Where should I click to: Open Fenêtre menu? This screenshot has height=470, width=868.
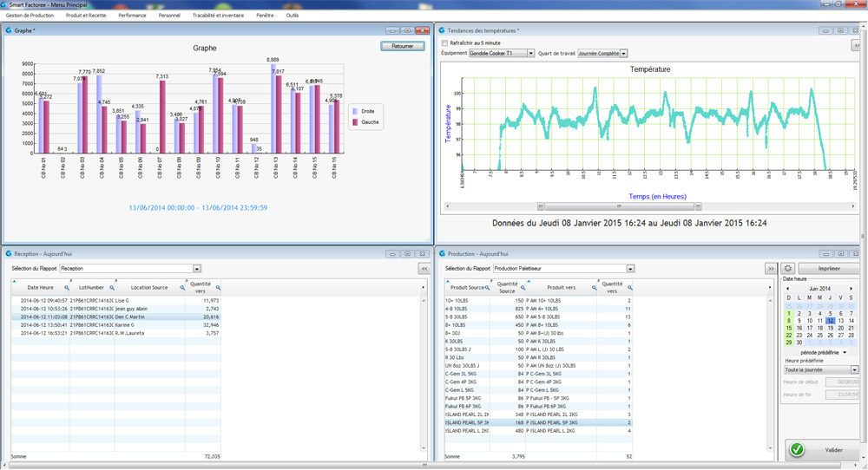tap(265, 16)
